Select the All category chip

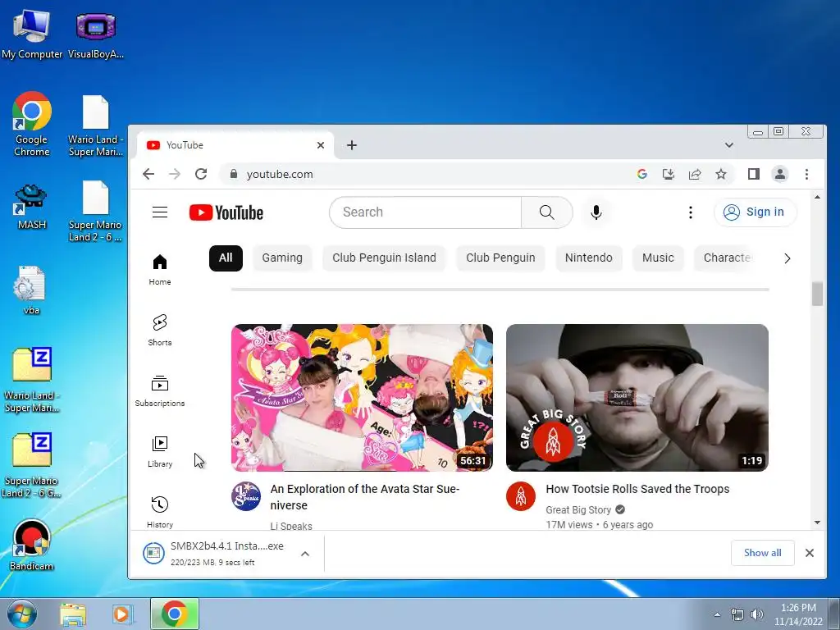[226, 258]
